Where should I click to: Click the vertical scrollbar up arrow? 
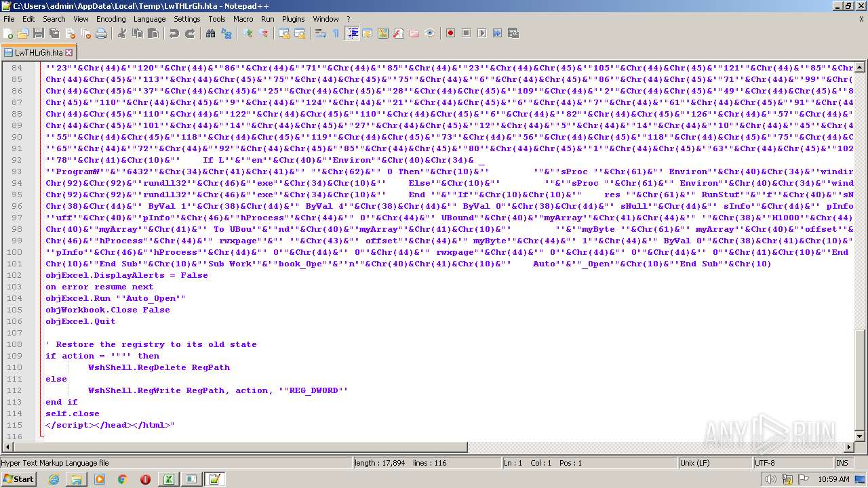[x=859, y=67]
